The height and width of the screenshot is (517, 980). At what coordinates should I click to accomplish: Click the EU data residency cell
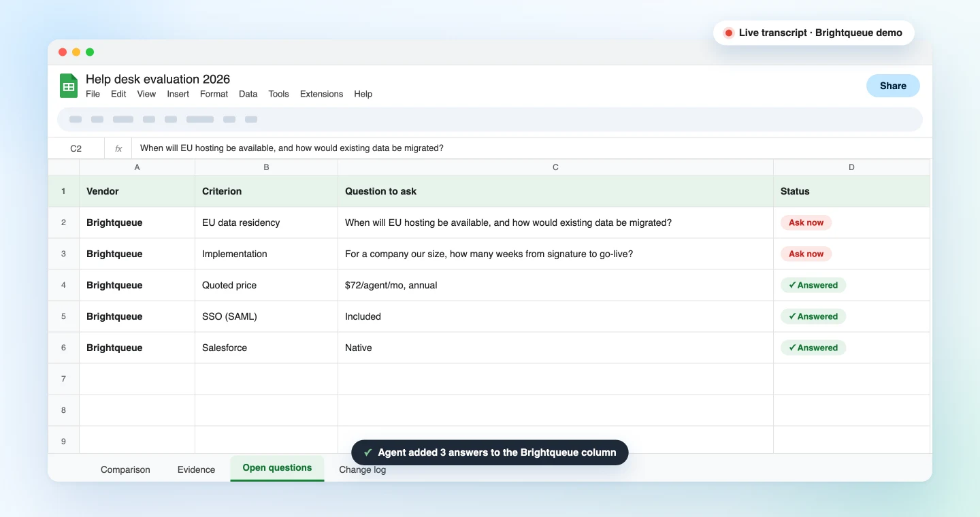[266, 222]
